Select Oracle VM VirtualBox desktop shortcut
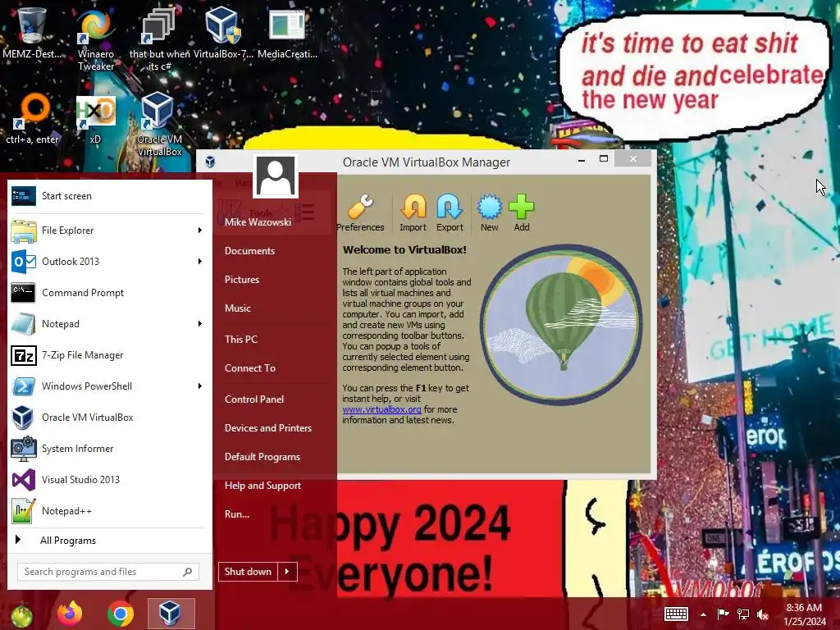This screenshot has width=840, height=630. [x=159, y=125]
